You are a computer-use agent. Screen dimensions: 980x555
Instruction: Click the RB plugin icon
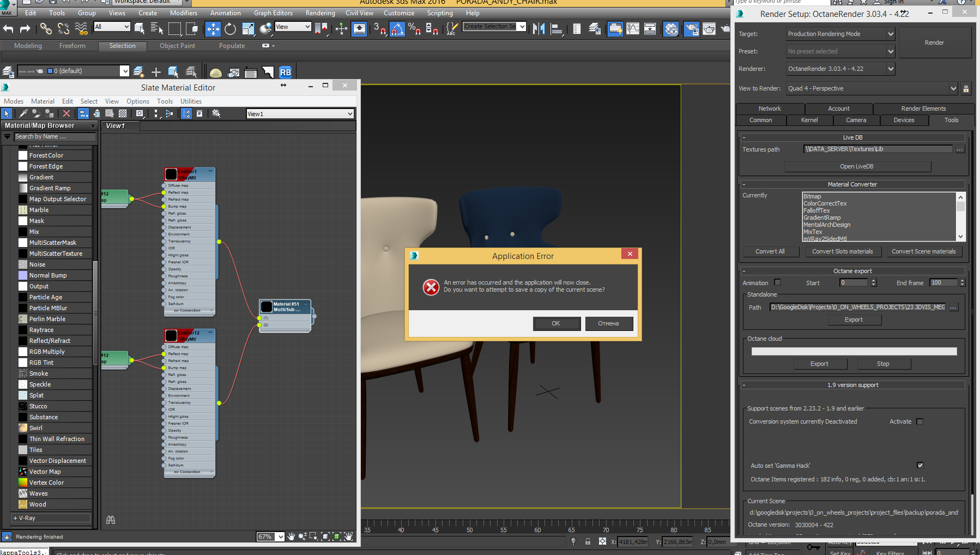pos(285,72)
